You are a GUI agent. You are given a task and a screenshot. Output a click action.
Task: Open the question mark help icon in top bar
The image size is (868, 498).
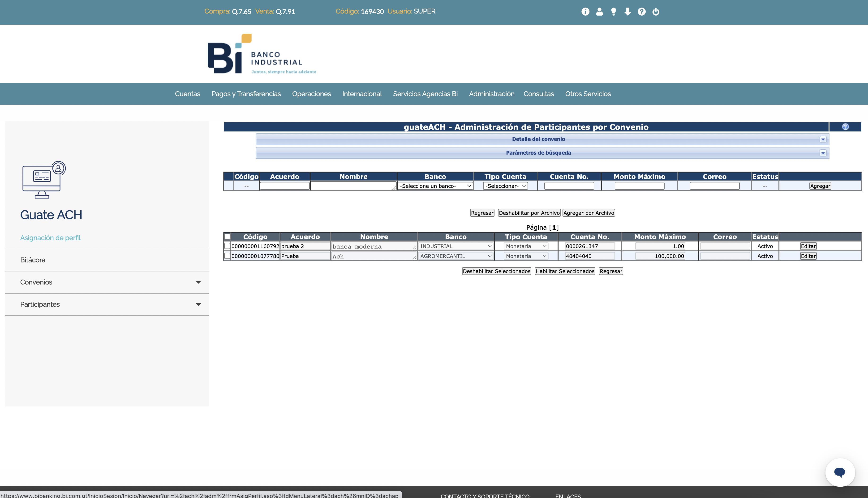[x=641, y=12]
